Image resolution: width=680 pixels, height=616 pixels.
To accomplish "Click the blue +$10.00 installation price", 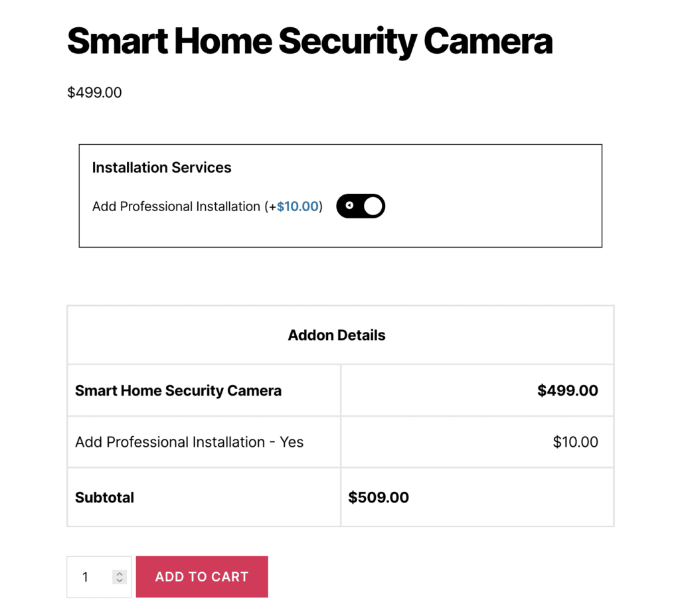I will (x=297, y=206).
